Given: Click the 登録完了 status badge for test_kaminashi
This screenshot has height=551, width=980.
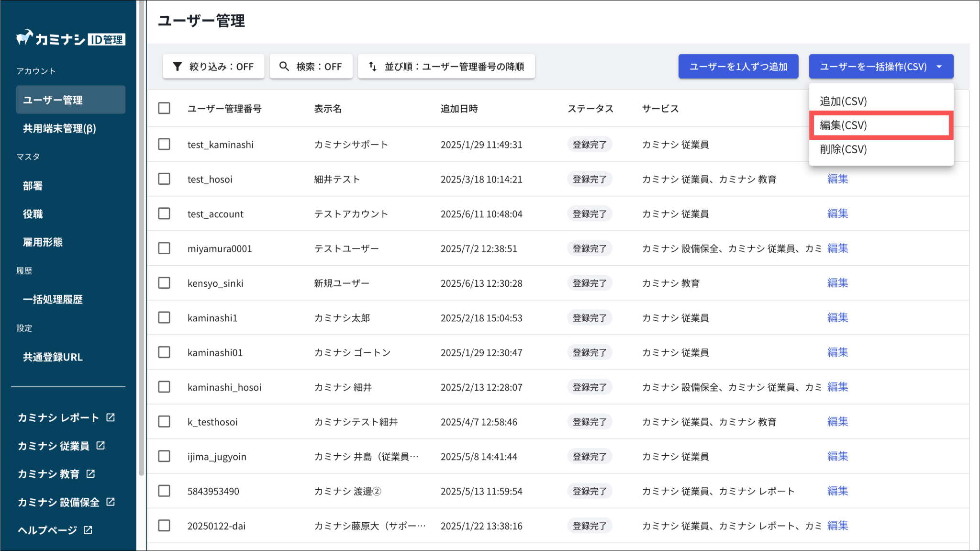Looking at the screenshot, I should [x=590, y=144].
